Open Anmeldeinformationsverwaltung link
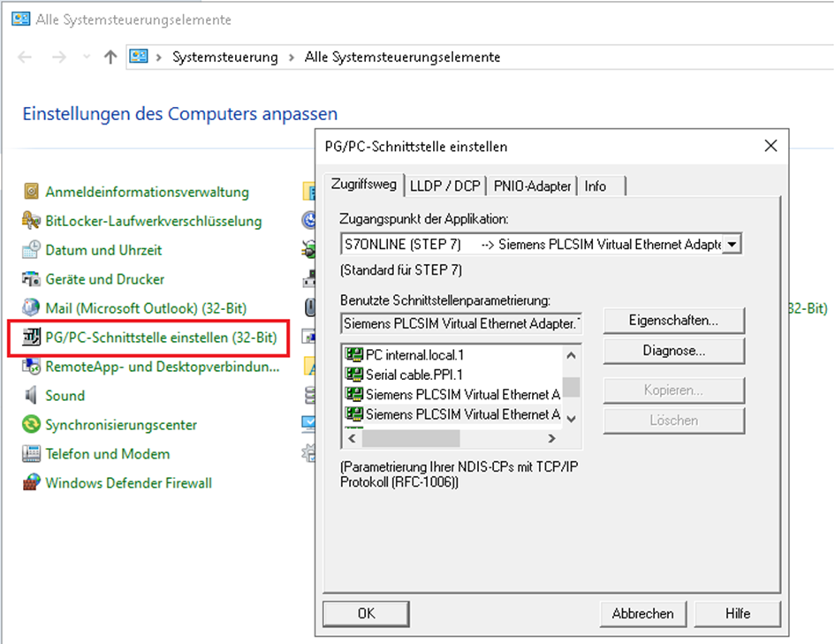Image resolution: width=835 pixels, height=644 pixels. 147,192
